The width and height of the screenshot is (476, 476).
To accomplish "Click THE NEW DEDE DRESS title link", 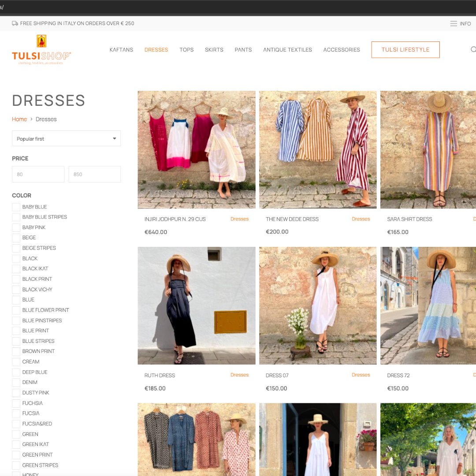I will pos(292,219).
